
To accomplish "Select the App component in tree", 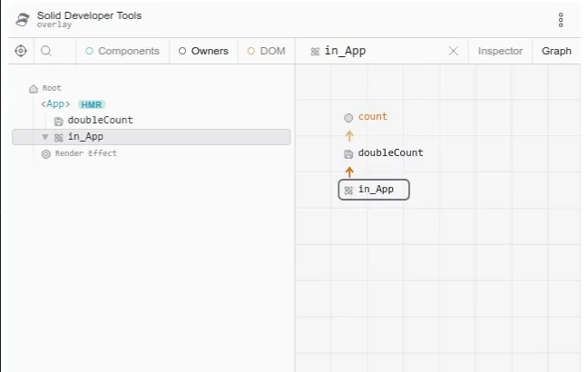I will pos(55,104).
